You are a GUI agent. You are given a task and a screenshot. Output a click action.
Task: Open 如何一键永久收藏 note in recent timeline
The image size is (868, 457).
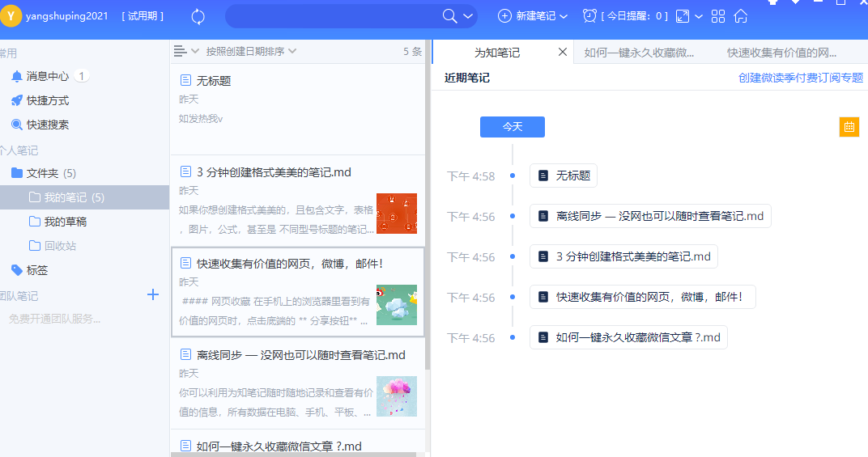pos(628,337)
